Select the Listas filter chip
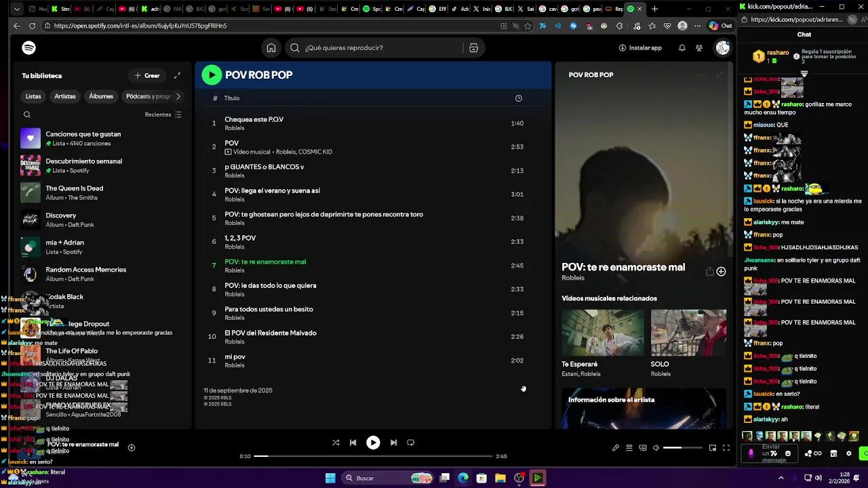The image size is (868, 488). coord(33,96)
